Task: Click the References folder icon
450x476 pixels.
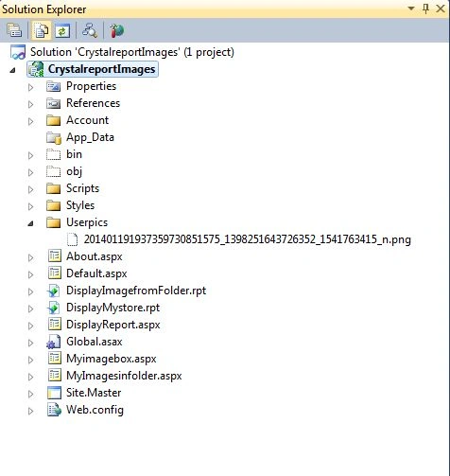Action: coord(53,103)
